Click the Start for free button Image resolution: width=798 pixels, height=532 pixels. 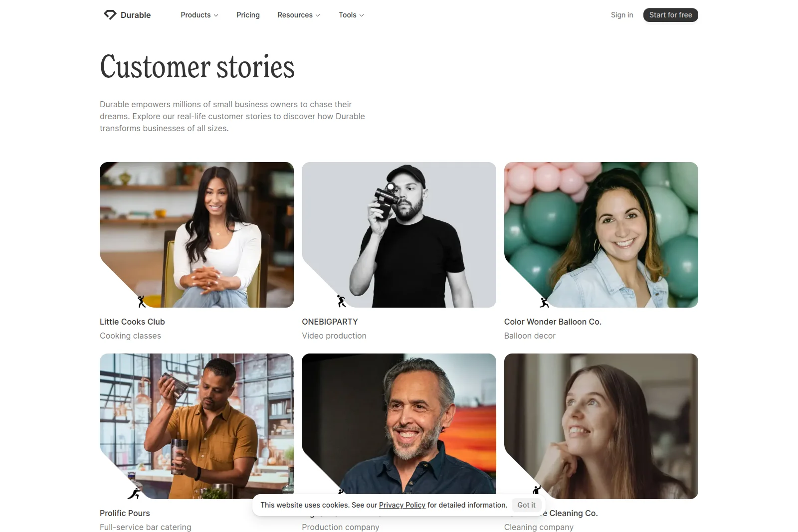(670, 15)
